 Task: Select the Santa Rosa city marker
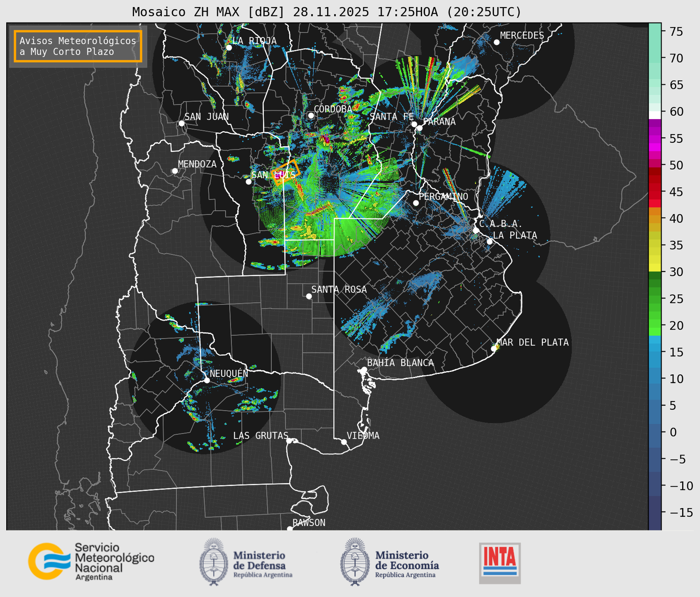[309, 296]
